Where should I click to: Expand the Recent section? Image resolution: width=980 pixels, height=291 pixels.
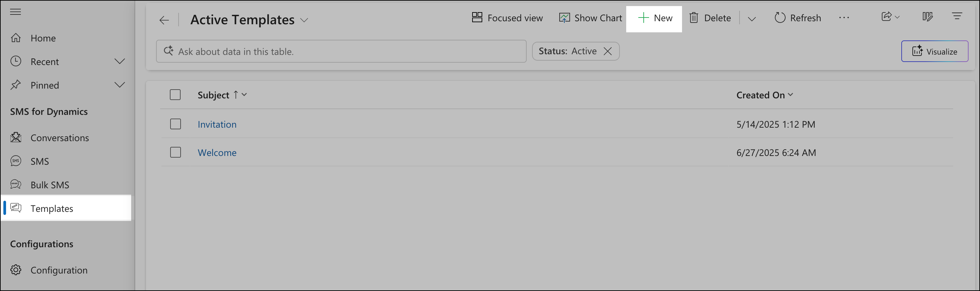[x=119, y=61]
